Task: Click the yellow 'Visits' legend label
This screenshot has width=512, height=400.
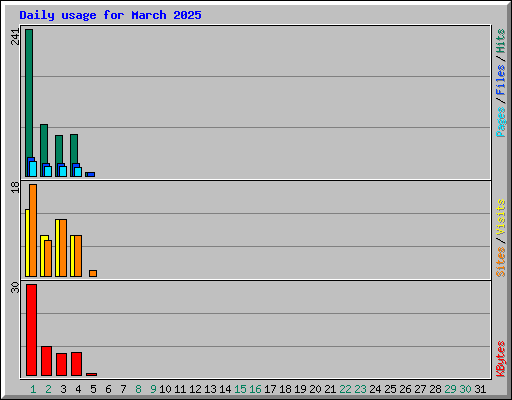Action: [x=500, y=217]
